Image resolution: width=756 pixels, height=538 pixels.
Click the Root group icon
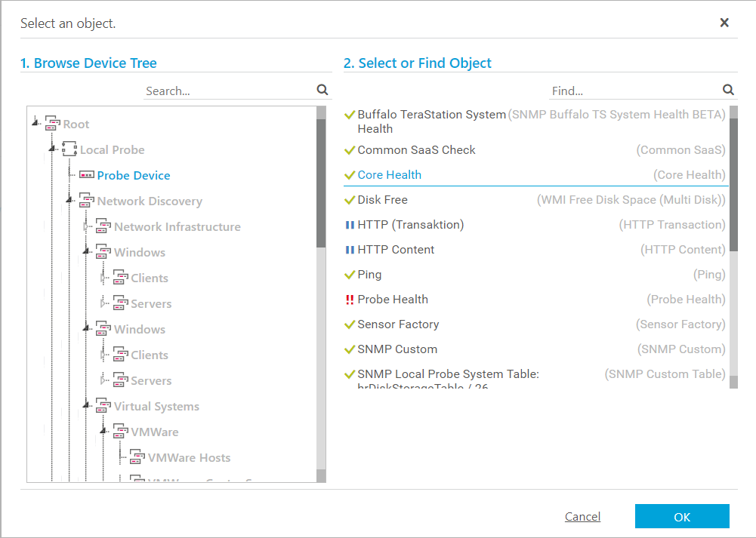[x=52, y=125]
